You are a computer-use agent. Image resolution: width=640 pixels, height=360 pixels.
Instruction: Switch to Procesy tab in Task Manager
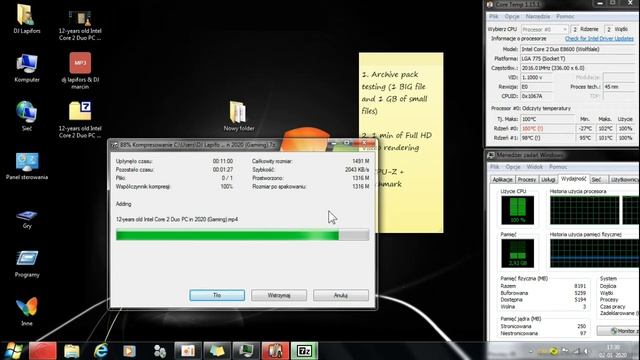click(527, 180)
